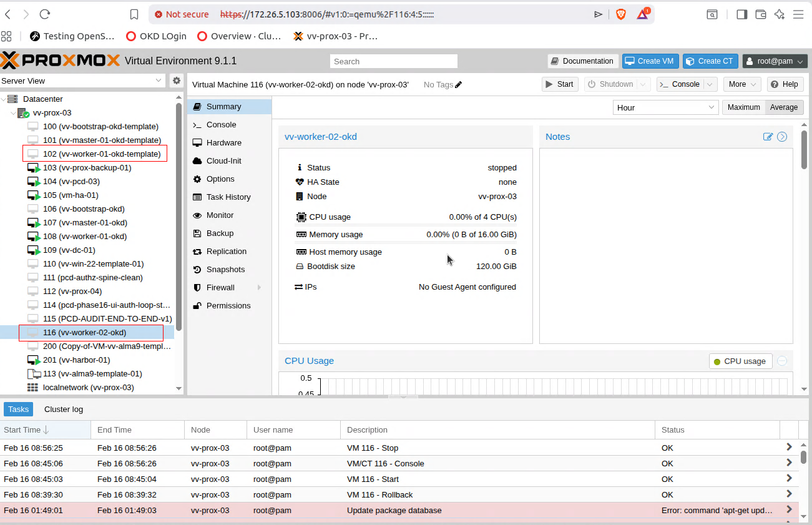Open the Snapshots menu item
This screenshot has width=812, height=525.
click(x=225, y=270)
